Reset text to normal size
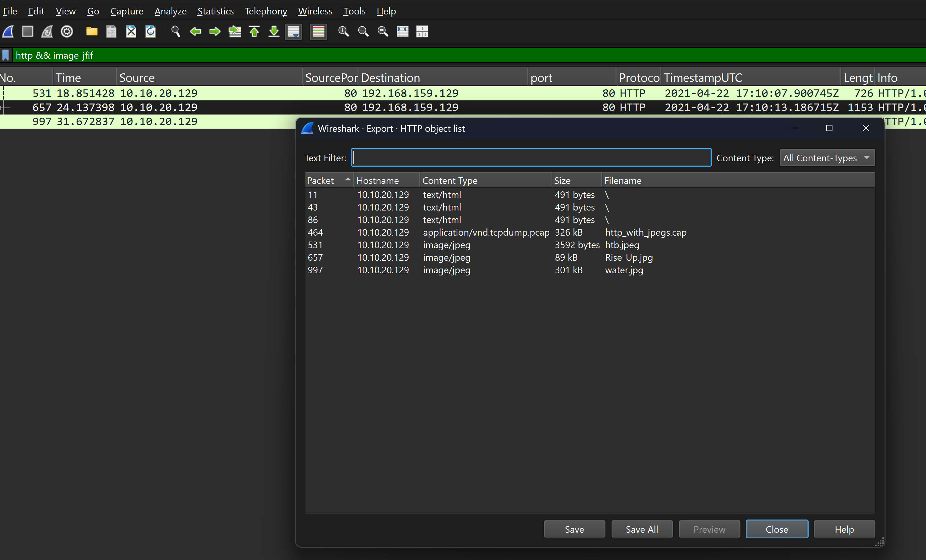926x560 pixels. [x=383, y=32]
